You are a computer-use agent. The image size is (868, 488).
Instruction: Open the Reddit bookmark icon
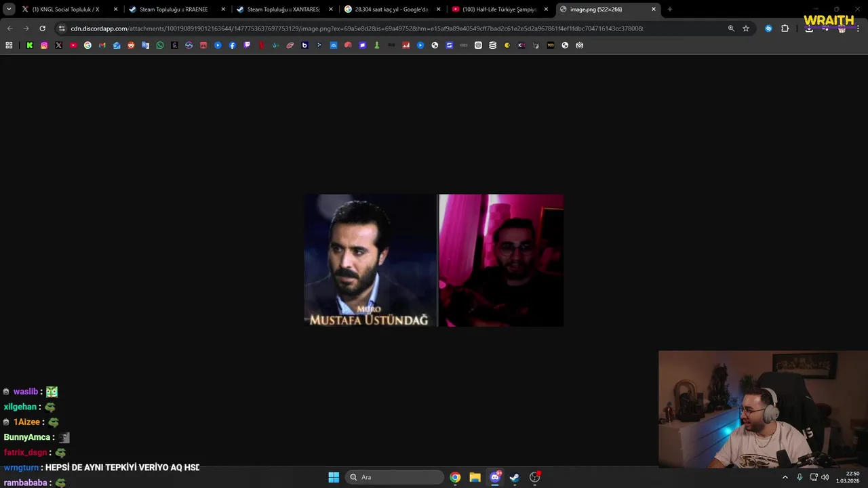pyautogui.click(x=131, y=45)
